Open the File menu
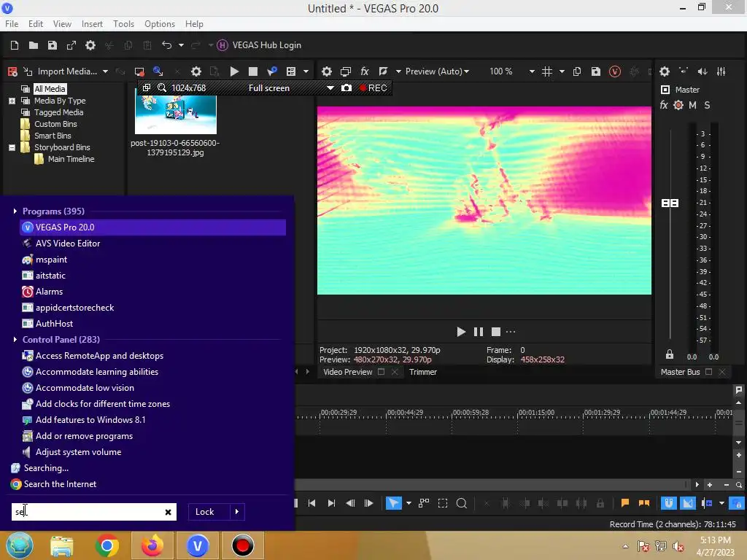Screen dimensions: 747x560 (x=12, y=24)
